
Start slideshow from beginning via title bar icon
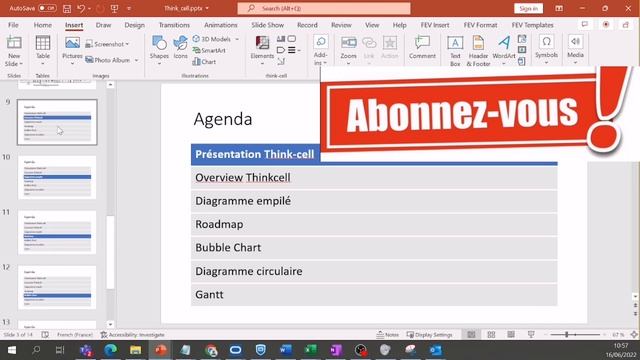[114, 9]
